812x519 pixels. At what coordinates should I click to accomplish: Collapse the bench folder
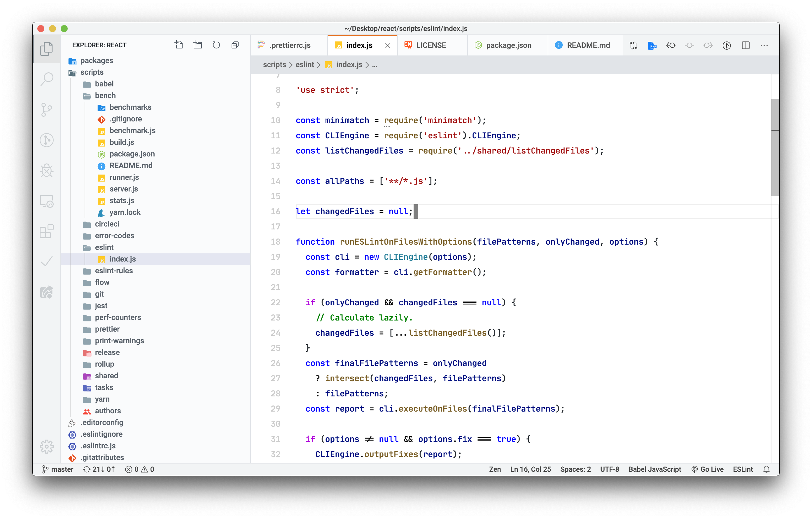(105, 95)
